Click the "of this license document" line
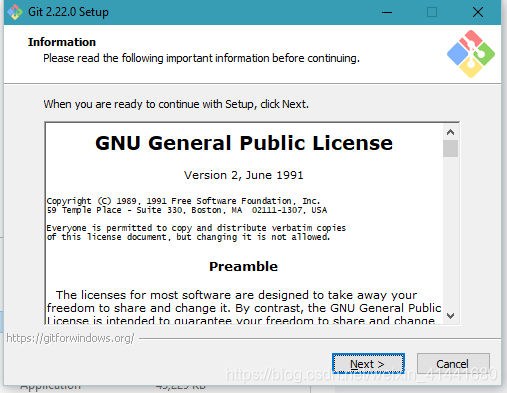This screenshot has width=507, height=393. click(188, 237)
